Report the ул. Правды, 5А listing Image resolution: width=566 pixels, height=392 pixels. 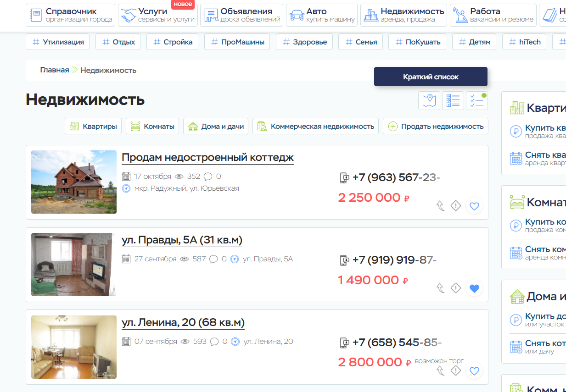(455, 288)
